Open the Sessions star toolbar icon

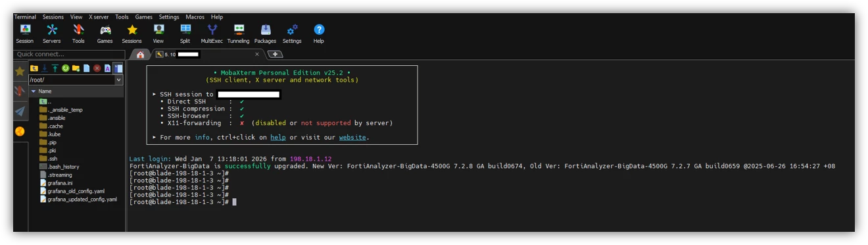coord(132,34)
